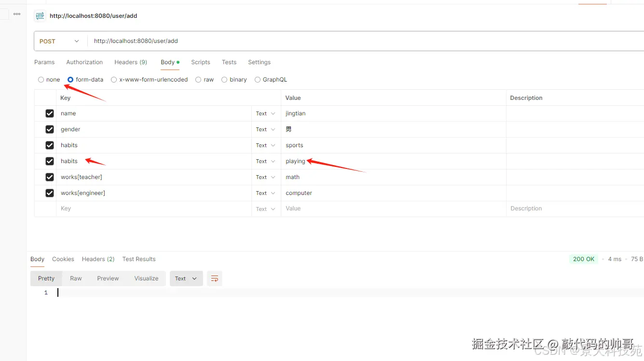Click the sports value cell
The height and width of the screenshot is (361, 644).
(393, 145)
